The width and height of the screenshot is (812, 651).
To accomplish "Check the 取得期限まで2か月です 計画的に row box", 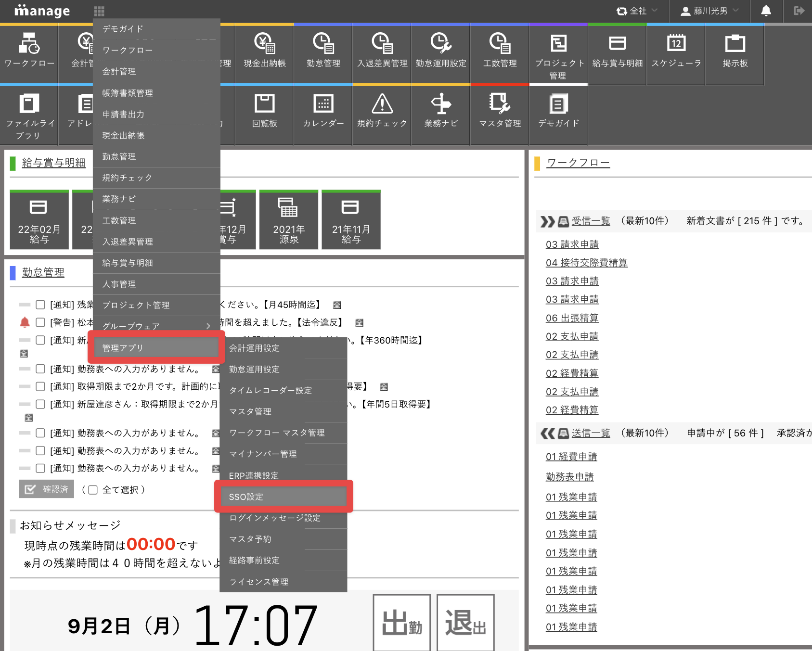I will pos(40,386).
